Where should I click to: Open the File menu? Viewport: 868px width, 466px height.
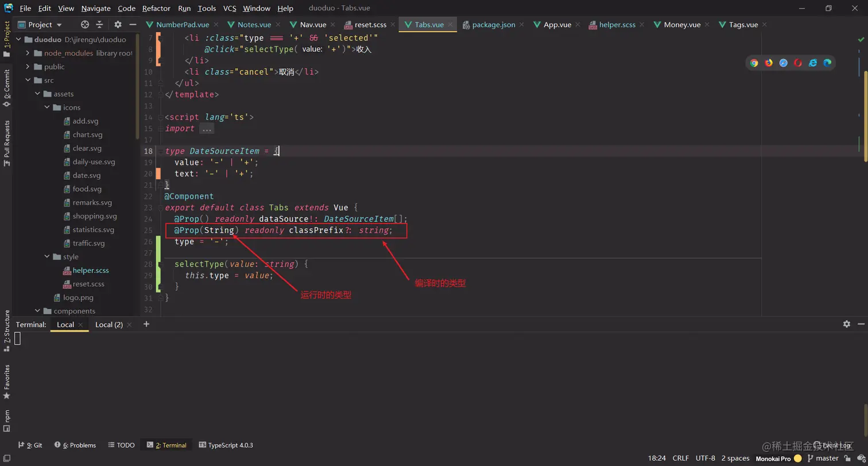25,8
